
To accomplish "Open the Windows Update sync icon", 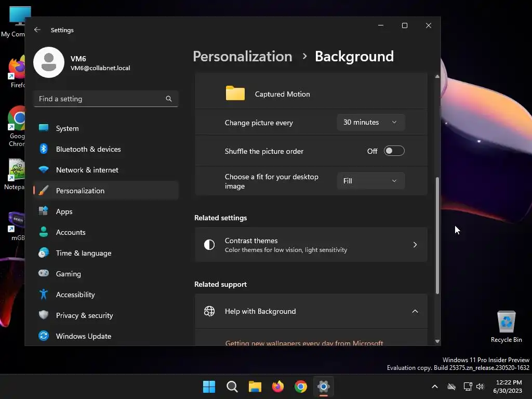I will tap(44, 336).
